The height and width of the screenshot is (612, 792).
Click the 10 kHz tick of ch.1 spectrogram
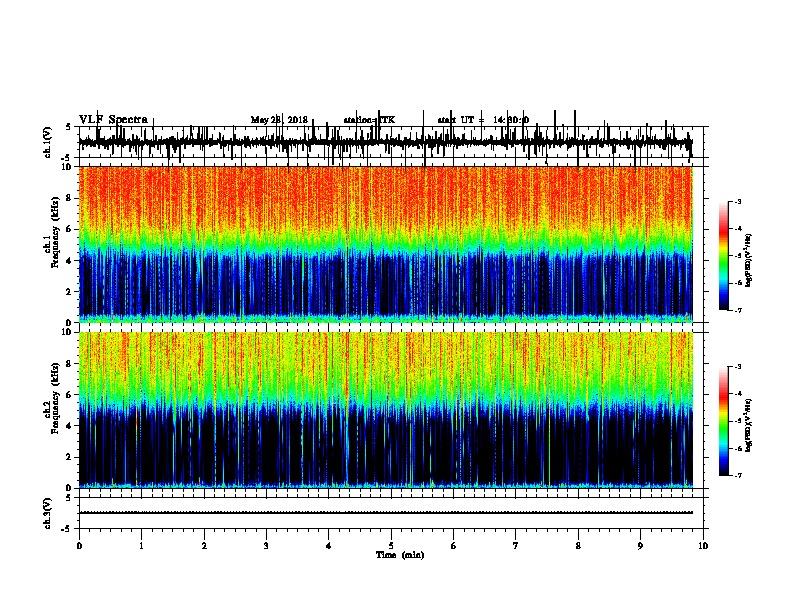(68, 167)
